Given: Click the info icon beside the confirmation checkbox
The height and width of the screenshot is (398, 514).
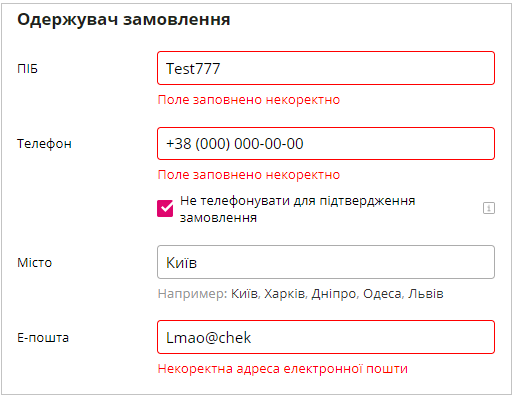Looking at the screenshot, I should 489,208.
